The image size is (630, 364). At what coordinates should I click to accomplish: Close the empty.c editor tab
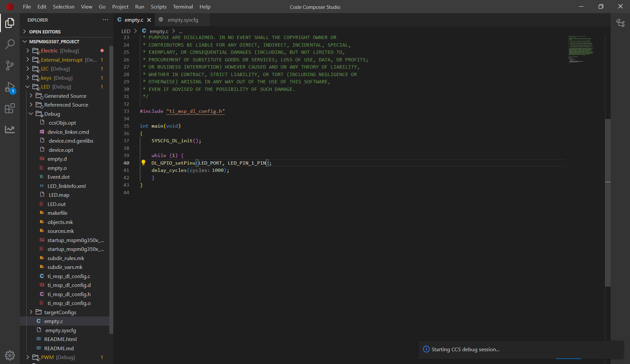(x=149, y=20)
